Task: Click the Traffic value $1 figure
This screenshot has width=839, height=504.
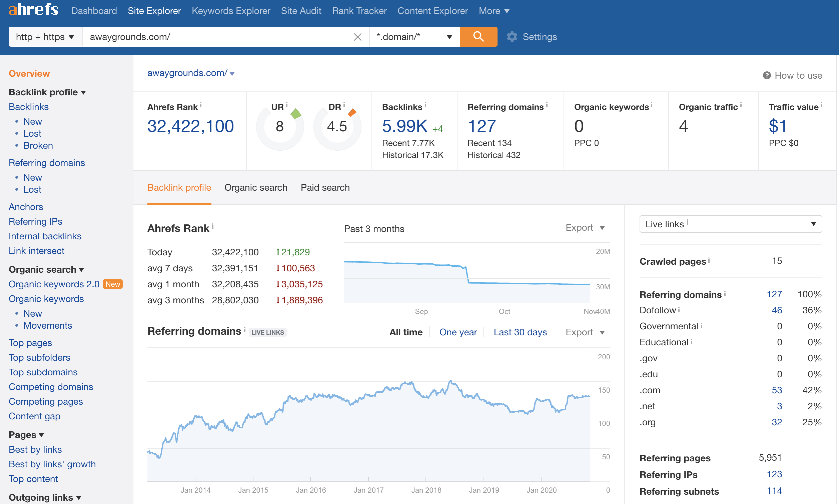Action: click(778, 126)
